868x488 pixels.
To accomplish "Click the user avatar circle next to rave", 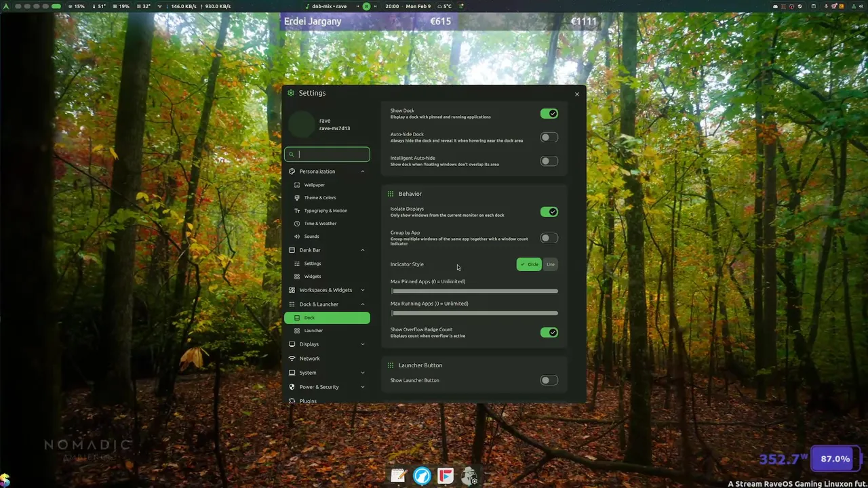I will pyautogui.click(x=302, y=125).
